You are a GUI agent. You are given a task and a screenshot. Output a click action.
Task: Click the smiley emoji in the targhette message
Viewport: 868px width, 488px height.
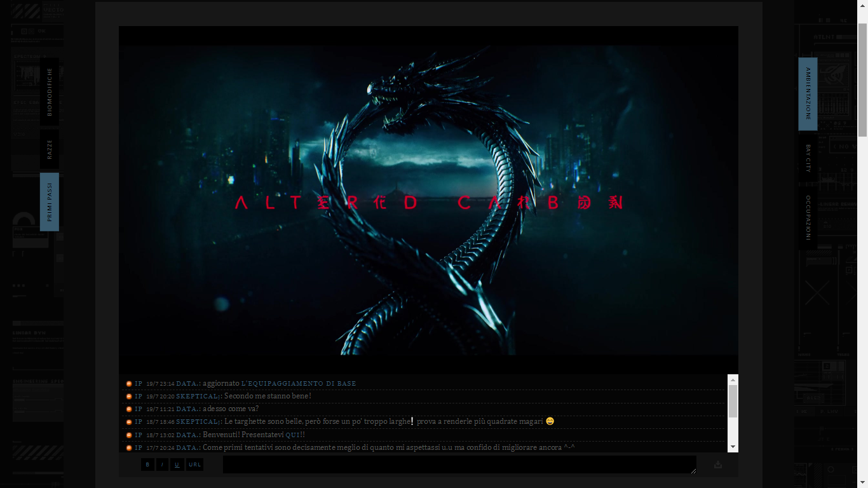point(550,421)
